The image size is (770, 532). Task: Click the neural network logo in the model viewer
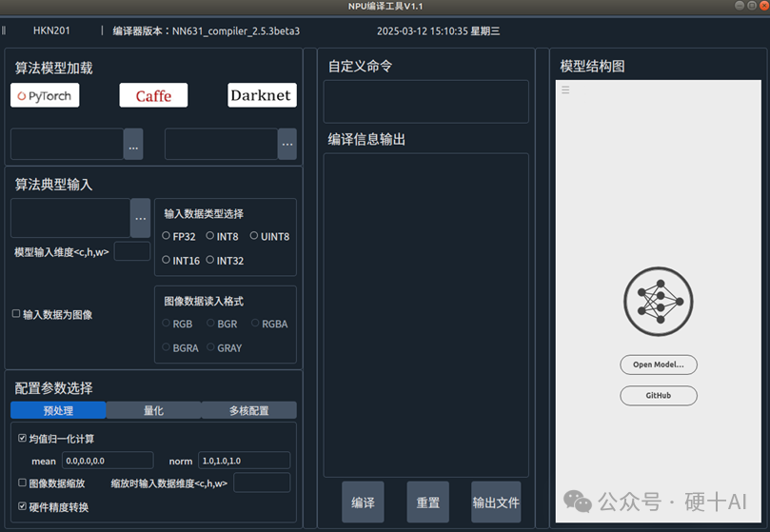click(x=659, y=301)
